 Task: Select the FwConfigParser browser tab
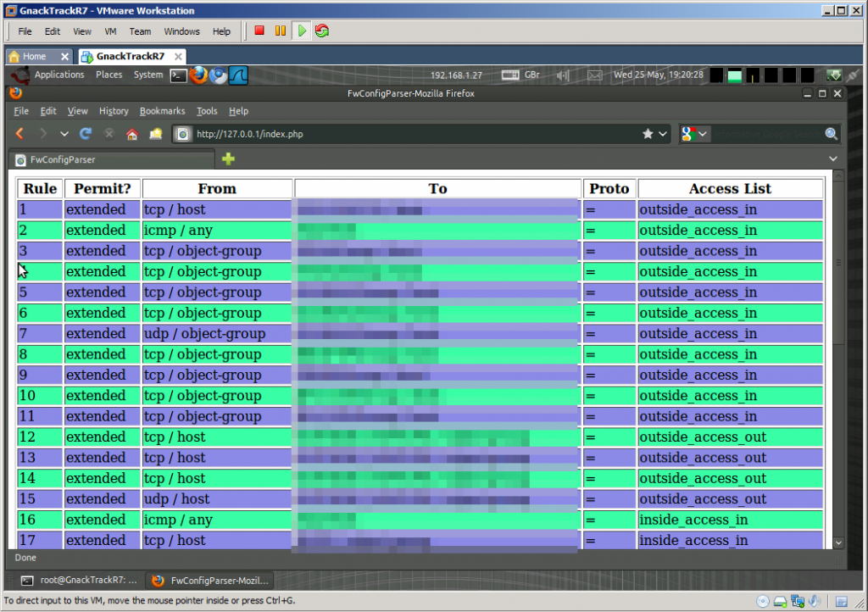pyautogui.click(x=111, y=159)
